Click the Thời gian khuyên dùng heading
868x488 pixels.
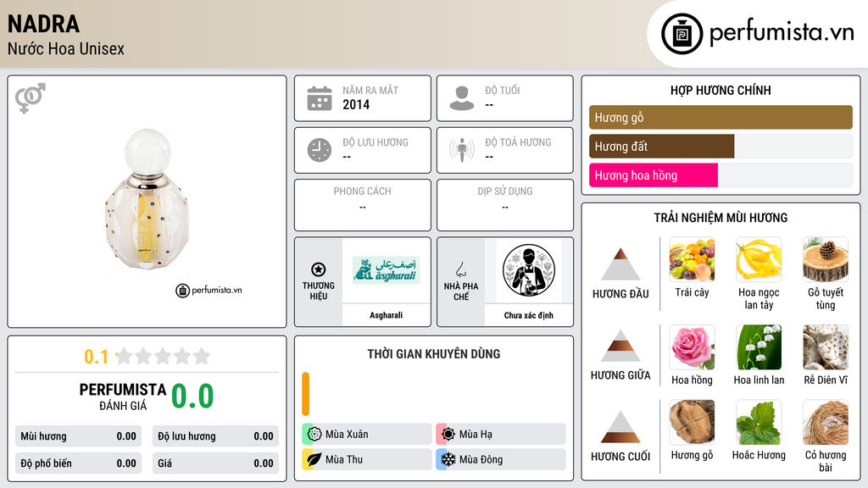pyautogui.click(x=433, y=353)
